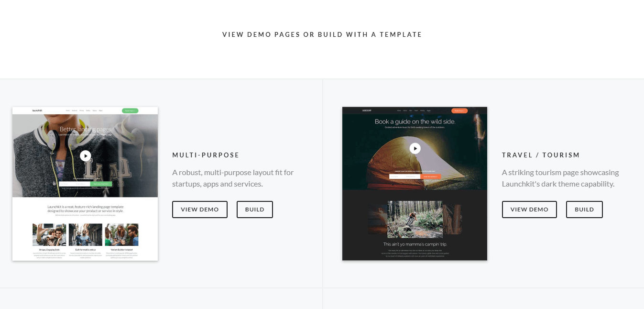Image resolution: width=644 pixels, height=309 pixels.
Task: Click the 'View demo pages or build' heading
Action: [322, 34]
